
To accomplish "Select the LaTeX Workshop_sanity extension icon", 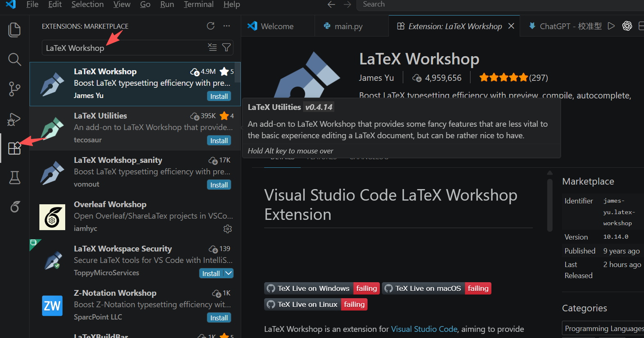I will [52, 173].
